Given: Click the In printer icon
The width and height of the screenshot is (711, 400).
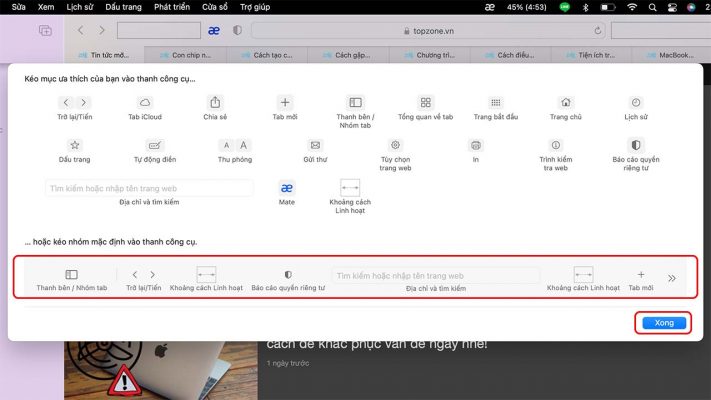Looking at the screenshot, I should 476,145.
